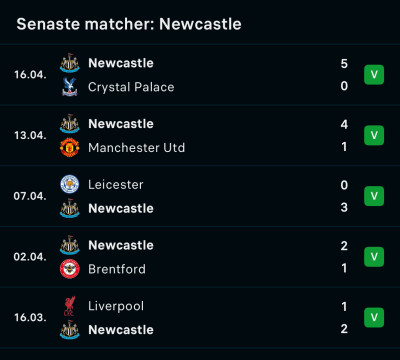Open the Leicester team name
The height and width of the screenshot is (360, 400).
click(116, 185)
